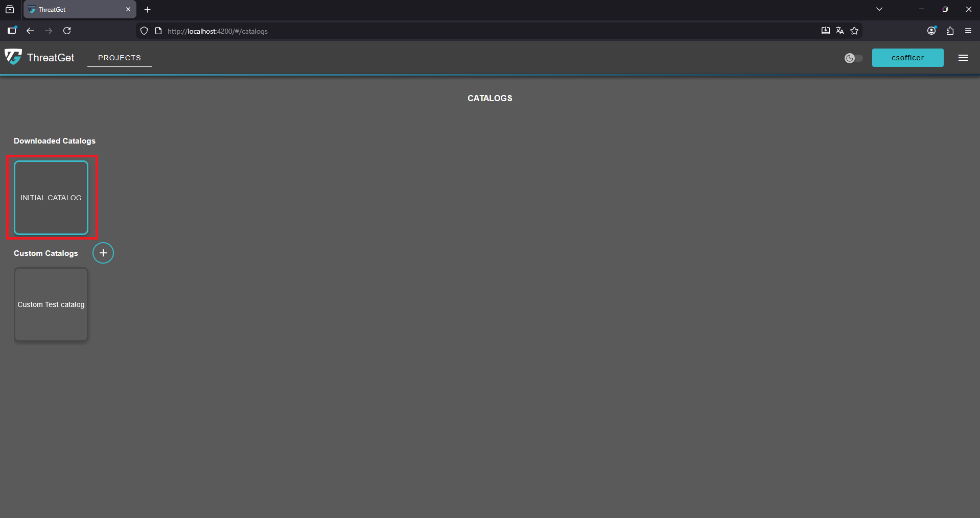This screenshot has height=518, width=980.
Task: Click the shield tracking protection icon
Action: (x=144, y=31)
